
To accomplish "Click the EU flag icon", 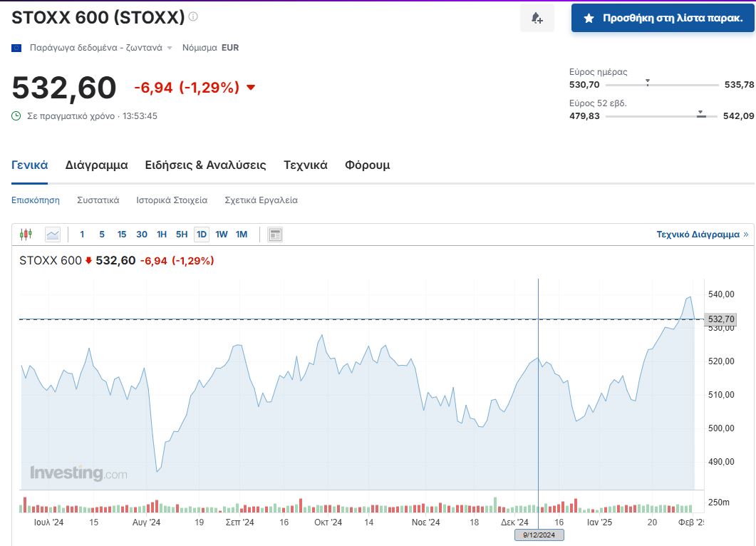I will 16,48.
